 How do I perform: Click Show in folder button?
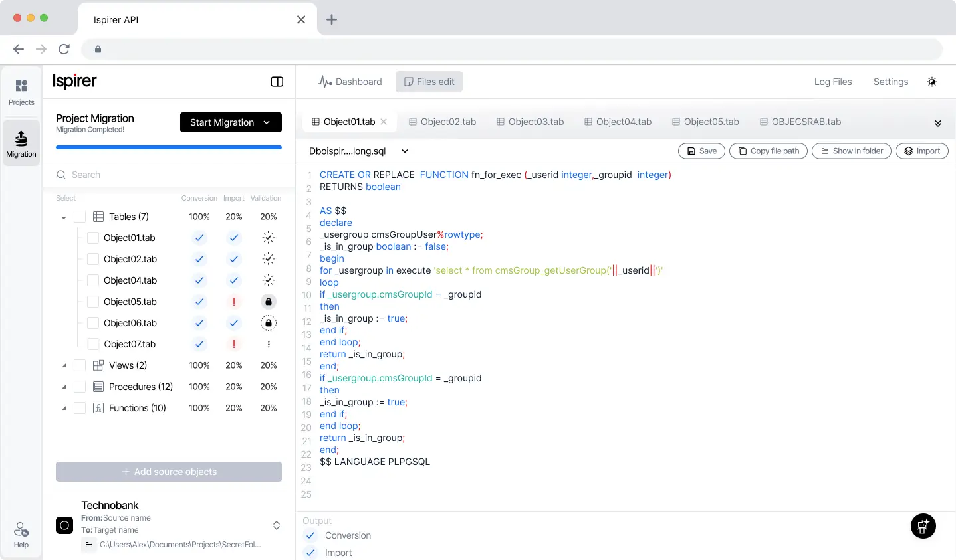tap(852, 151)
